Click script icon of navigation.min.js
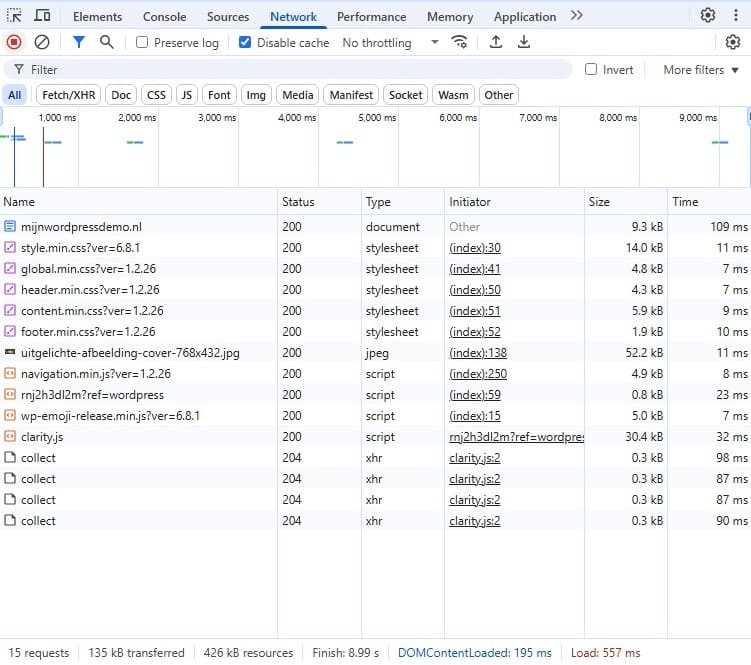The image size is (751, 665). [10, 373]
